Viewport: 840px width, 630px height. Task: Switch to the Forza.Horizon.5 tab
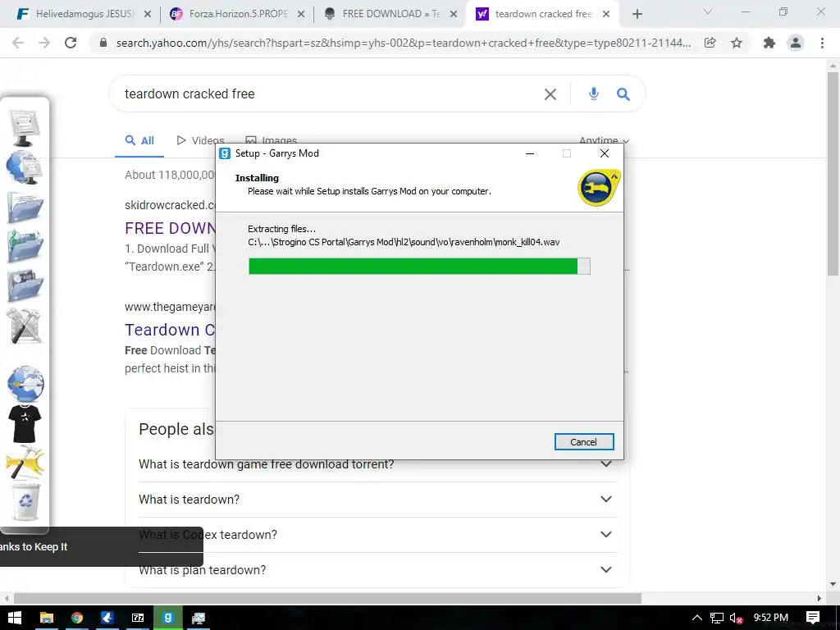coord(238,14)
